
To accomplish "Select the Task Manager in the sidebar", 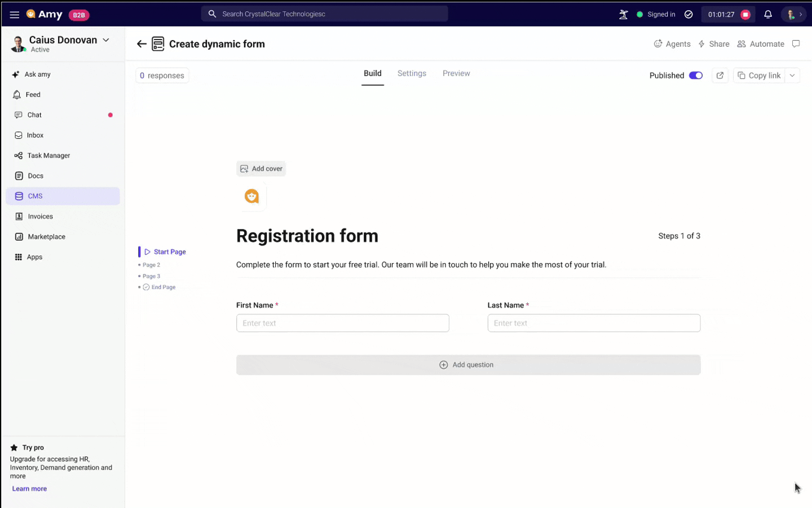I will [x=48, y=155].
